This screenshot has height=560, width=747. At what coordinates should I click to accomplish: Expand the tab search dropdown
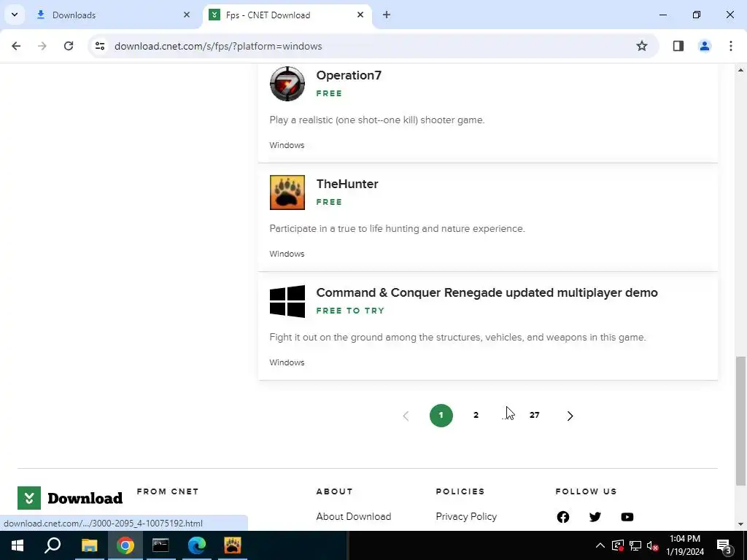tap(15, 15)
